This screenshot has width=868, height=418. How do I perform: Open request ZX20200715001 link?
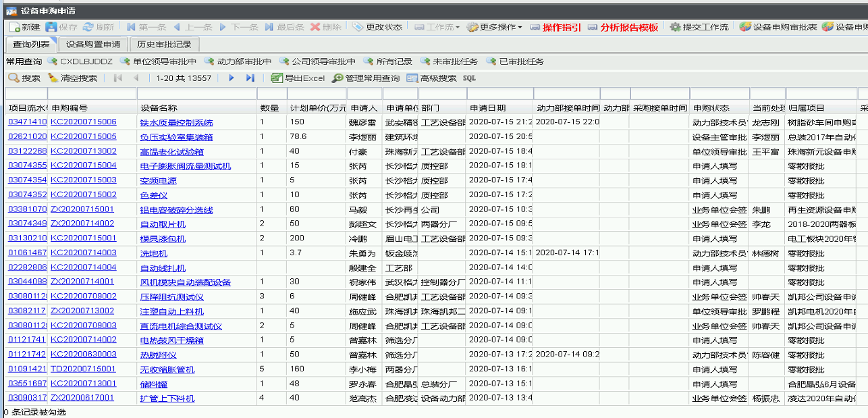[x=82, y=209]
